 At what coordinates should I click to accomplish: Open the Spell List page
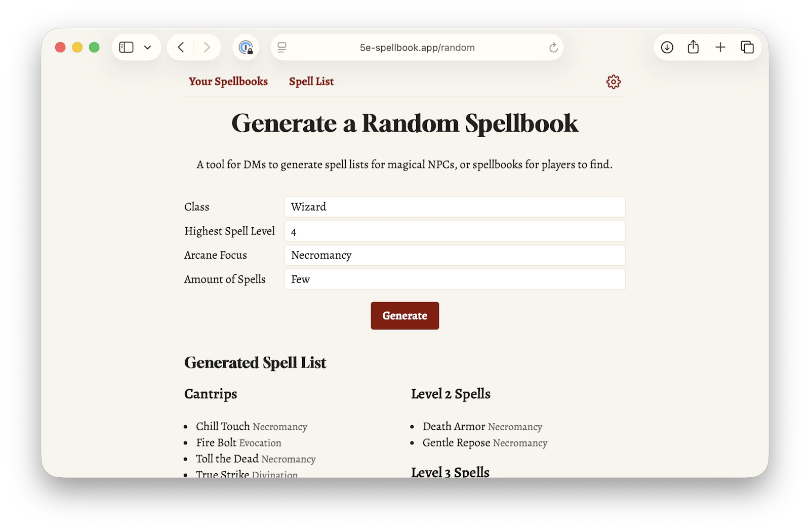click(x=311, y=81)
